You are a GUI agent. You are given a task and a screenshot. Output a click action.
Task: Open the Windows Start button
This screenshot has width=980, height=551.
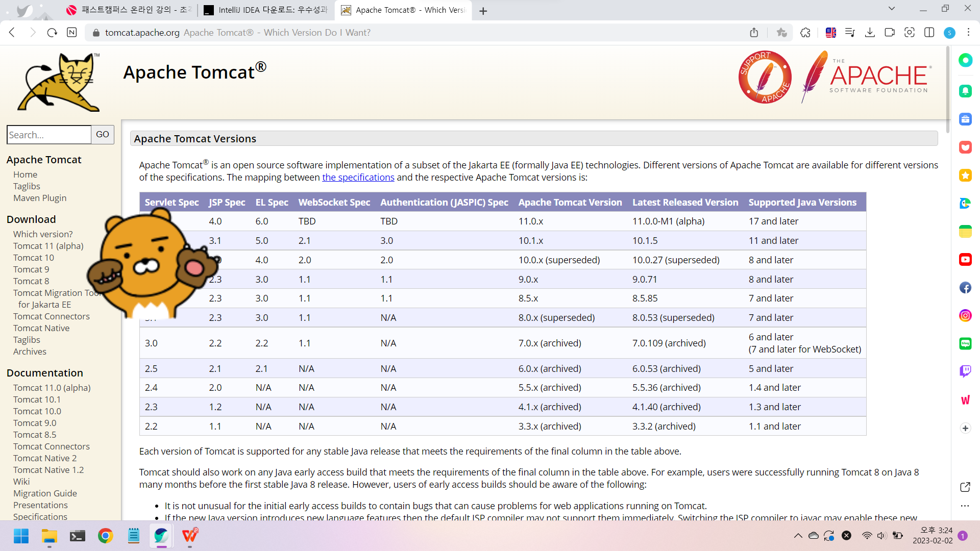tap(21, 536)
